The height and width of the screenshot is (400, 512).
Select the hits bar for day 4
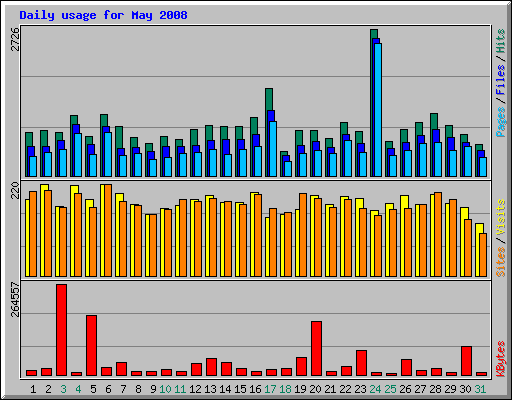[74, 146]
